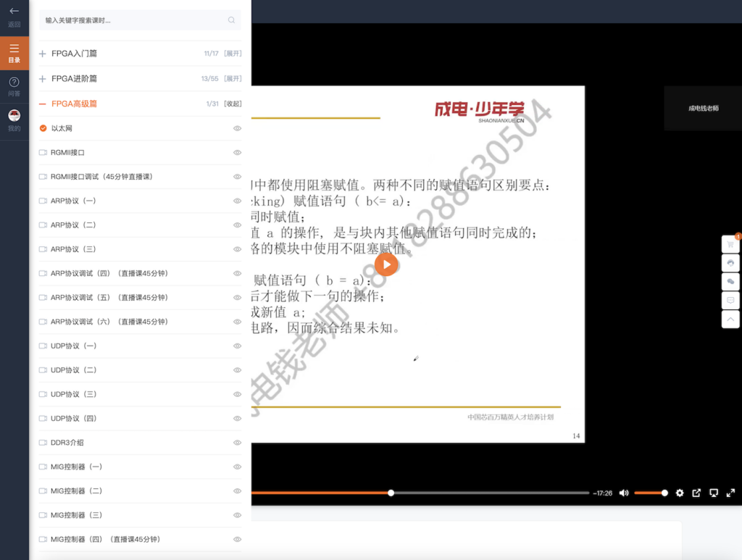Click the AirPlay cast icon
Image resolution: width=742 pixels, height=560 pixels.
[x=714, y=493]
